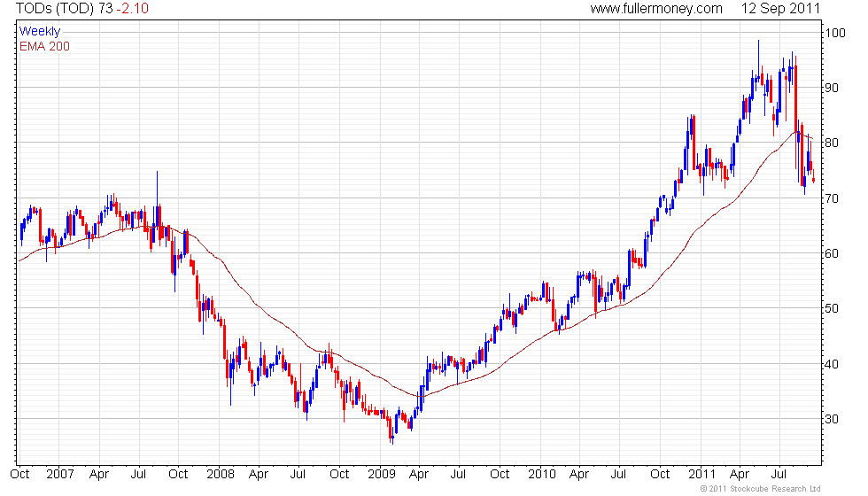Click the '2010' time axis label

pyautogui.click(x=541, y=475)
